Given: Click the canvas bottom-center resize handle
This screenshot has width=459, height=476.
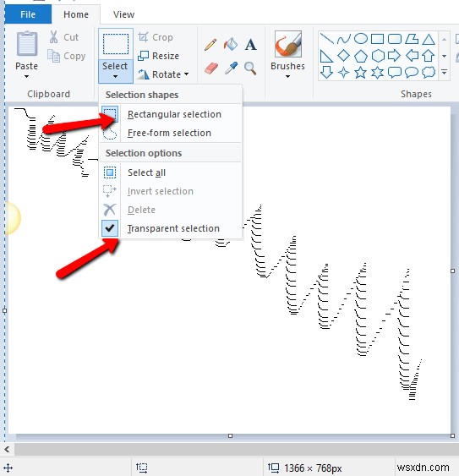Looking at the screenshot, I should tap(230, 435).
